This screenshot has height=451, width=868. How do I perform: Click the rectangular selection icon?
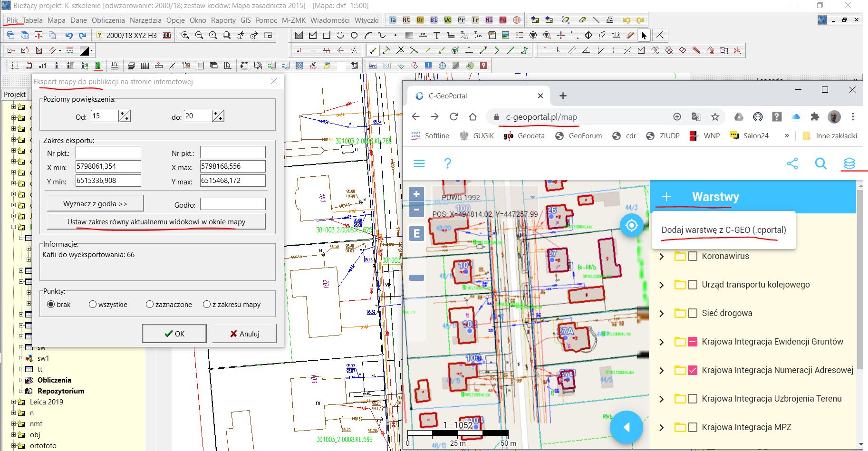pyautogui.click(x=15, y=66)
